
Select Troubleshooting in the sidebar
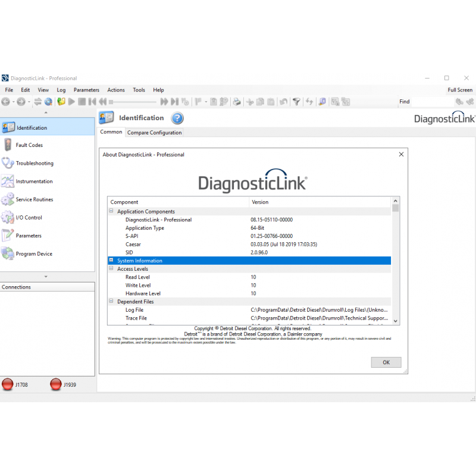point(34,163)
